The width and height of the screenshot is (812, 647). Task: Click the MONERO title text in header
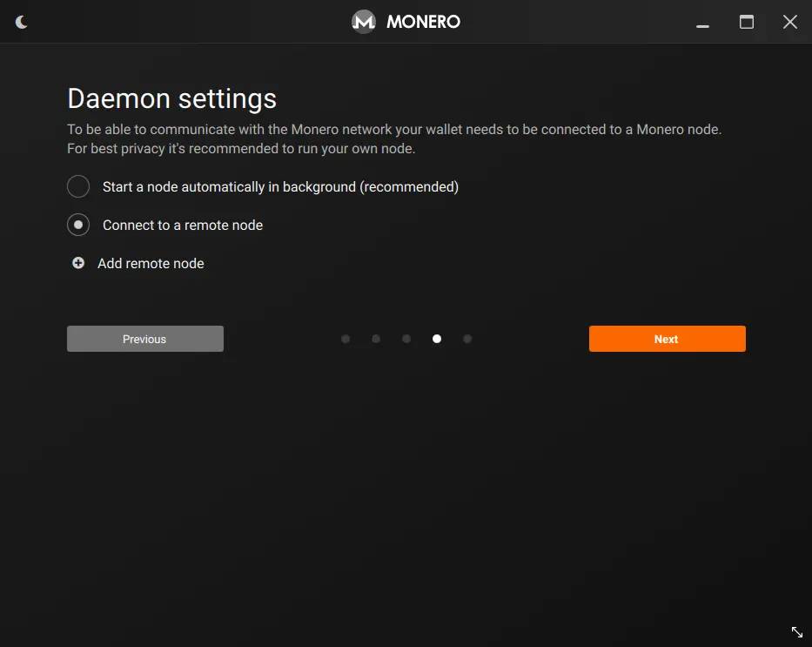pyautogui.click(x=423, y=22)
